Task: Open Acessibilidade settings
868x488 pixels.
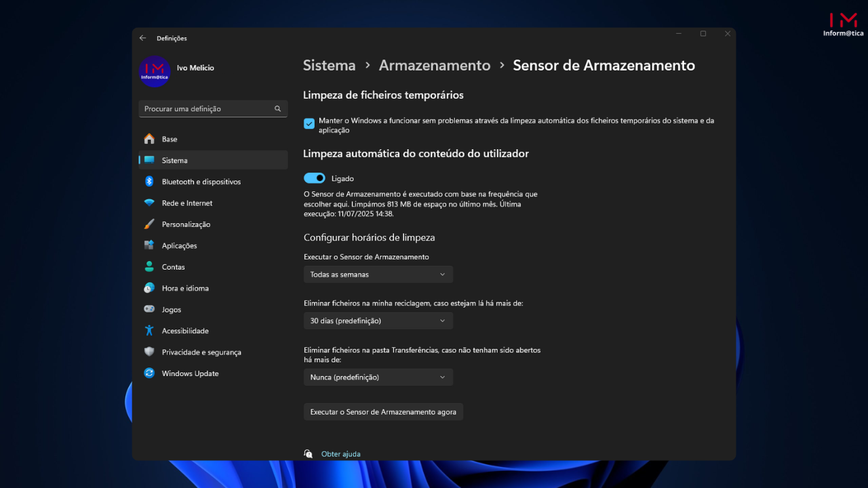Action: [213, 331]
